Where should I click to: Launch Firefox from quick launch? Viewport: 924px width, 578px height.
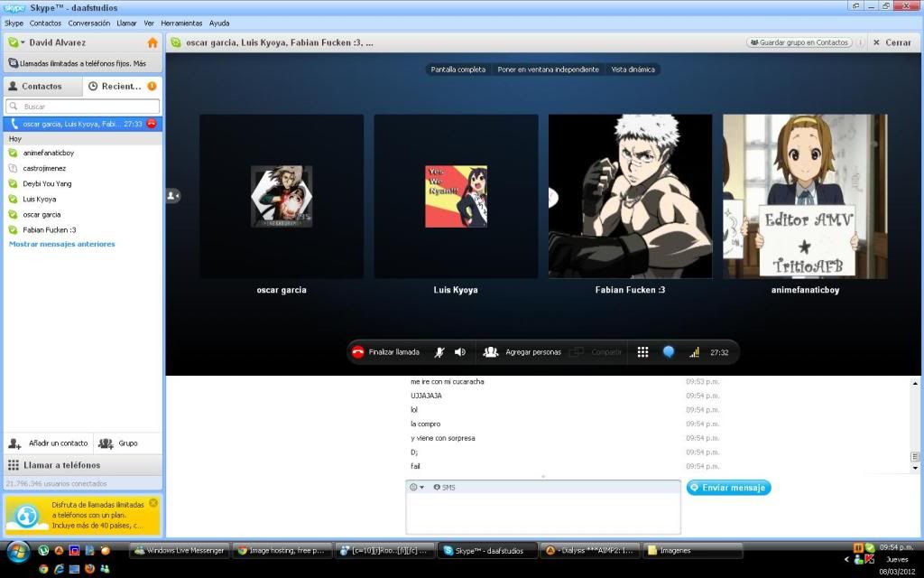tap(89, 569)
